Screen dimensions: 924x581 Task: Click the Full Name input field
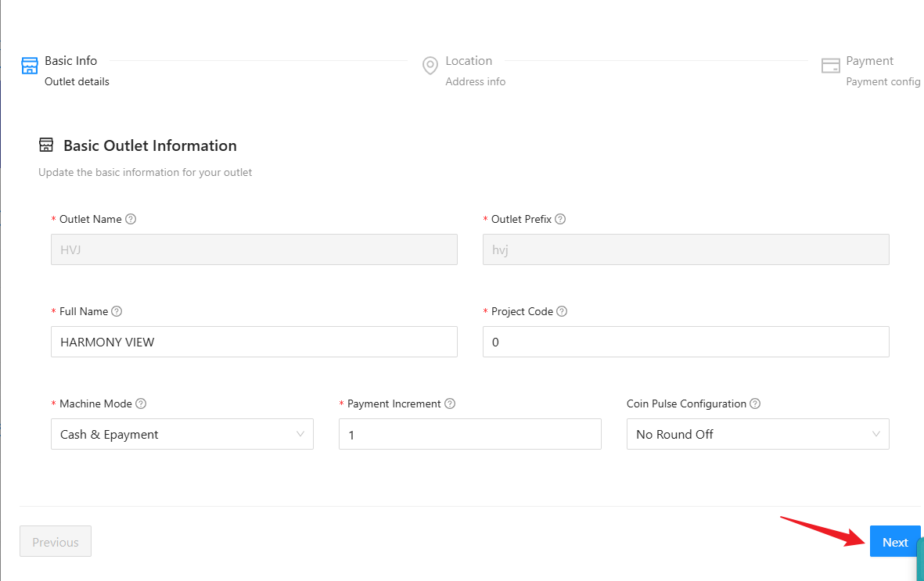tap(254, 342)
